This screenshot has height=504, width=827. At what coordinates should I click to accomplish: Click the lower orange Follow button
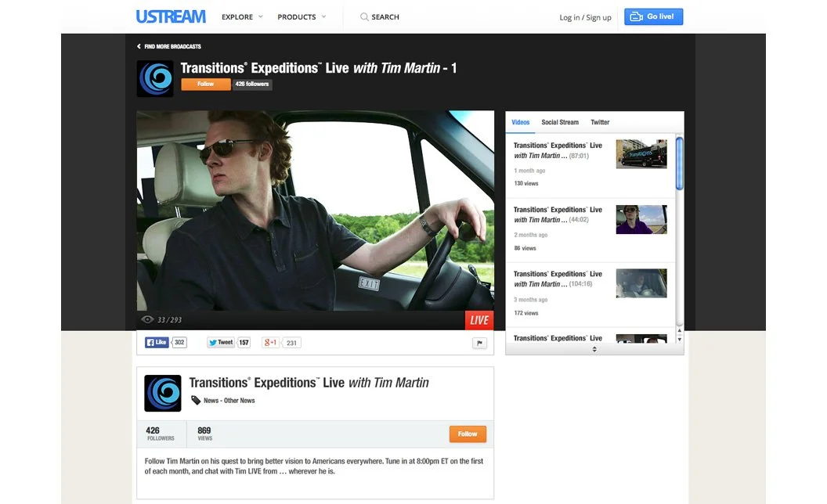[x=468, y=434]
